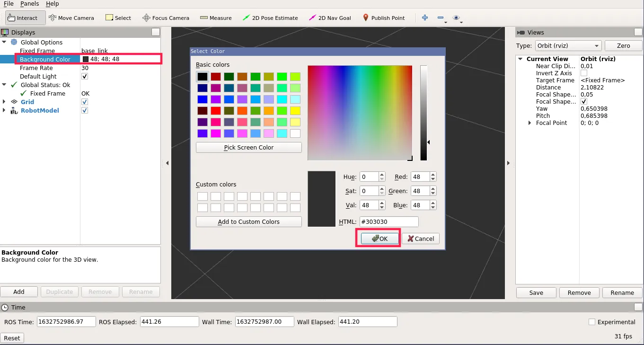The image size is (644, 345).
Task: Select the white basic color swatch
Action: (x=295, y=133)
